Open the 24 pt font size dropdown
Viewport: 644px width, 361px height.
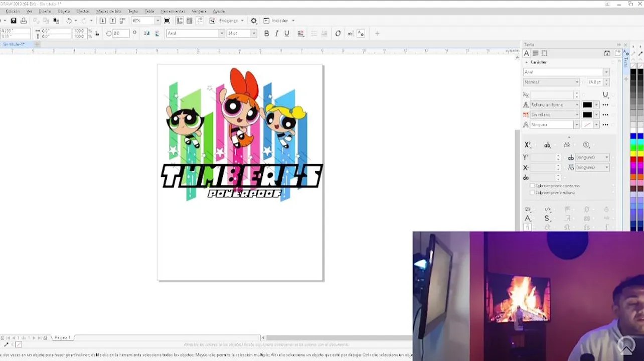tap(254, 34)
